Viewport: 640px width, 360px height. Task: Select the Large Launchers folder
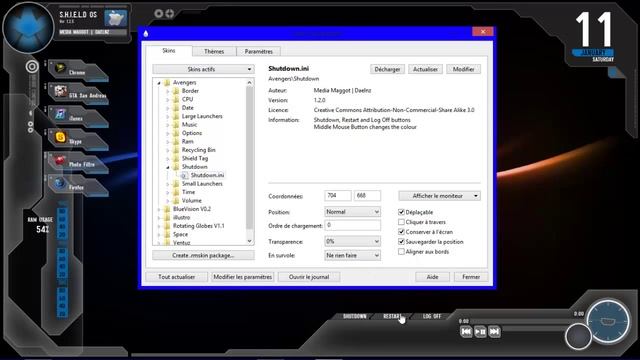202,116
